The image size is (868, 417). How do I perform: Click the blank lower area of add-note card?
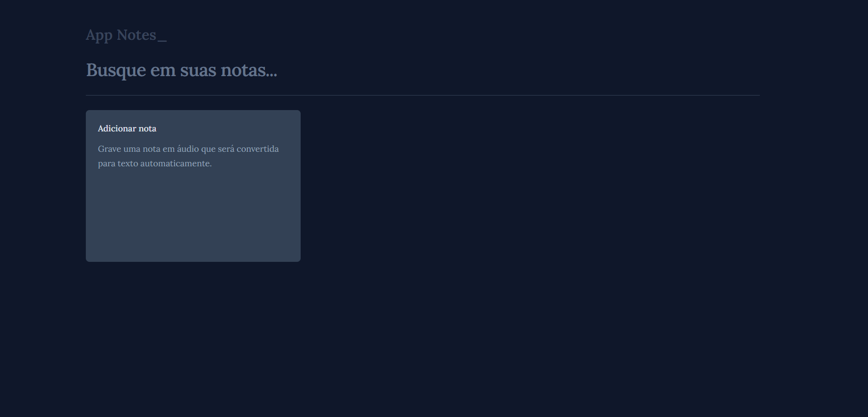(193, 218)
